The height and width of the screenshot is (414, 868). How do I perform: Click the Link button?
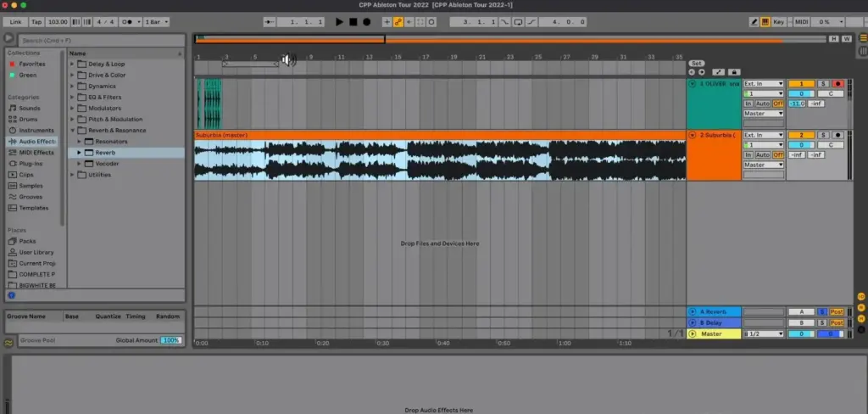pyautogui.click(x=15, y=21)
